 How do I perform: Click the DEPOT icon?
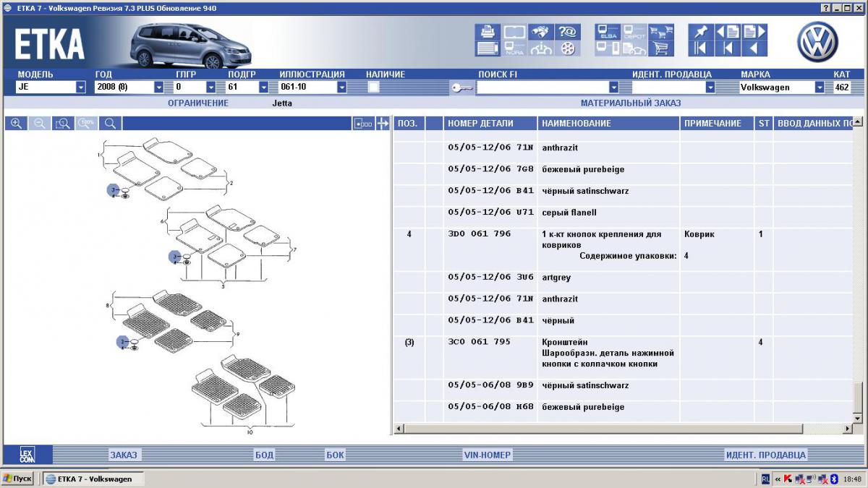[x=634, y=32]
